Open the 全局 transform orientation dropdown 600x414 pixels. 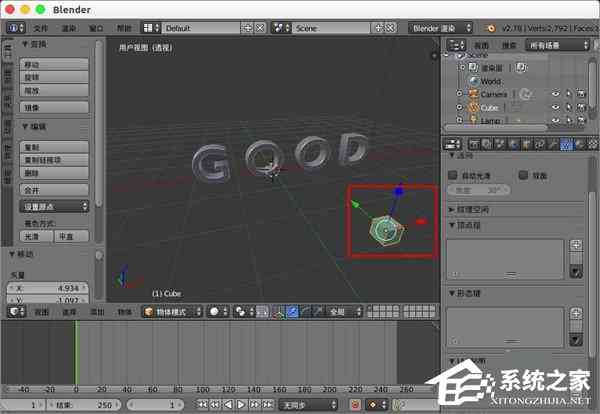(344, 312)
